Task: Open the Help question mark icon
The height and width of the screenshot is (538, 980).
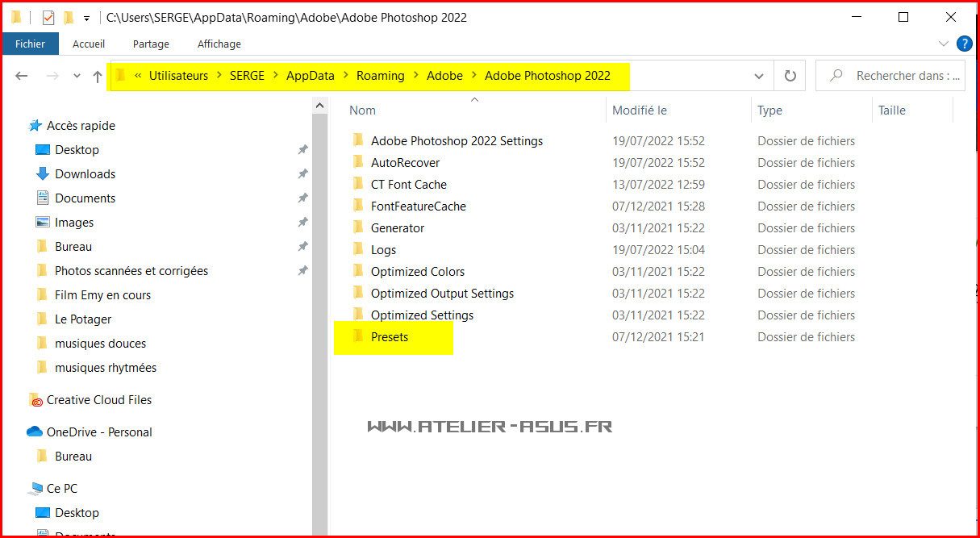Action: coord(964,44)
